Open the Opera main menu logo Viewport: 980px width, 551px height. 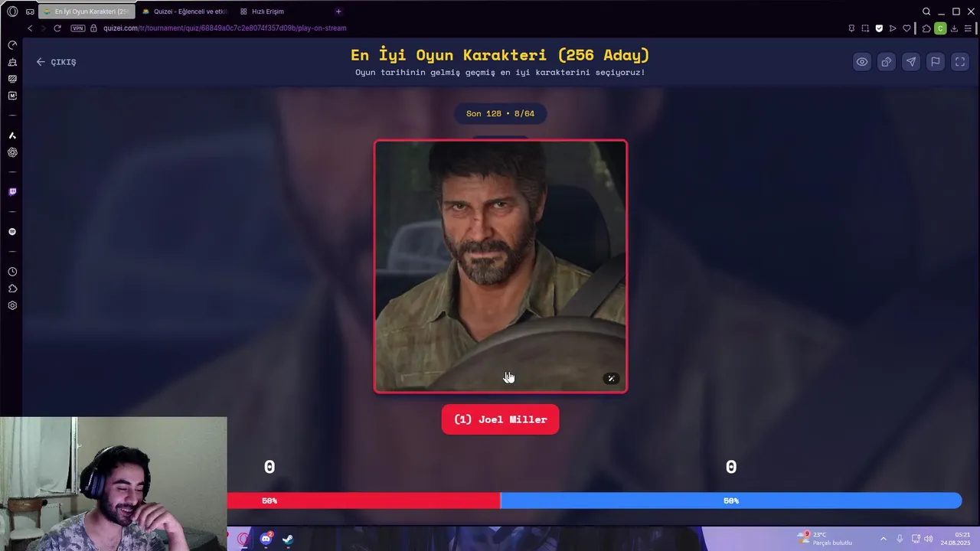tap(12, 11)
